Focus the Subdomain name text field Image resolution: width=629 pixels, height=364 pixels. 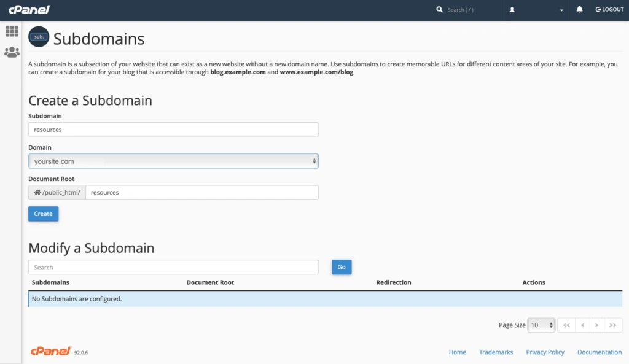(173, 130)
